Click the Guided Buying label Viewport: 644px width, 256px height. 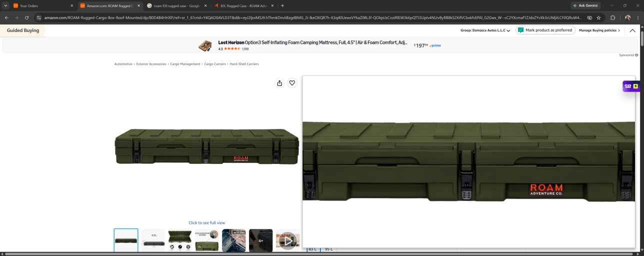(x=23, y=30)
